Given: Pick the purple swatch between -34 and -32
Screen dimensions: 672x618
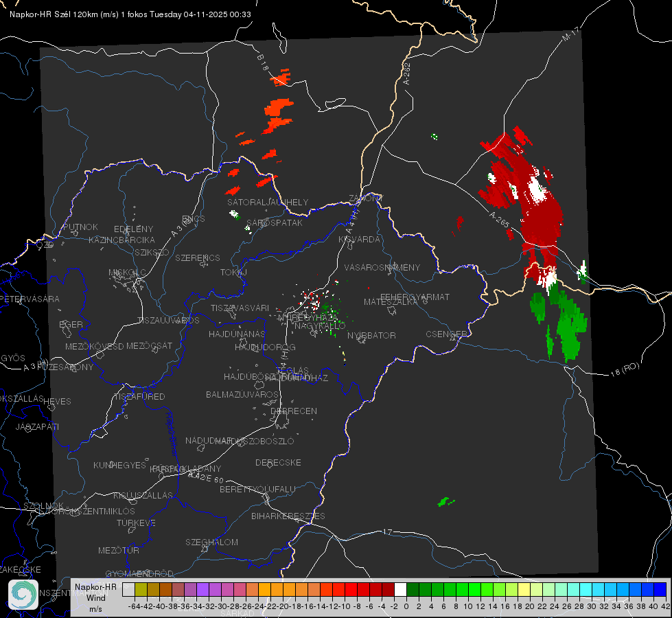Looking at the screenshot, I should point(202,590).
